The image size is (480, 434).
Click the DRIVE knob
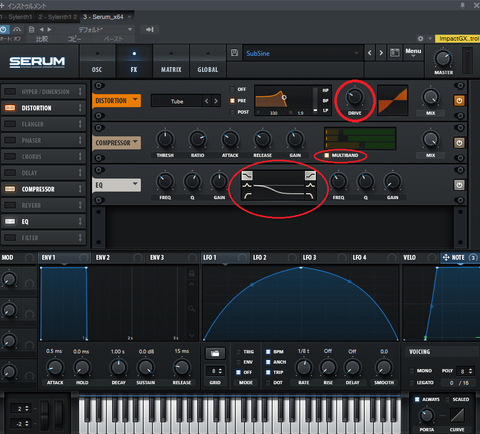[x=354, y=97]
